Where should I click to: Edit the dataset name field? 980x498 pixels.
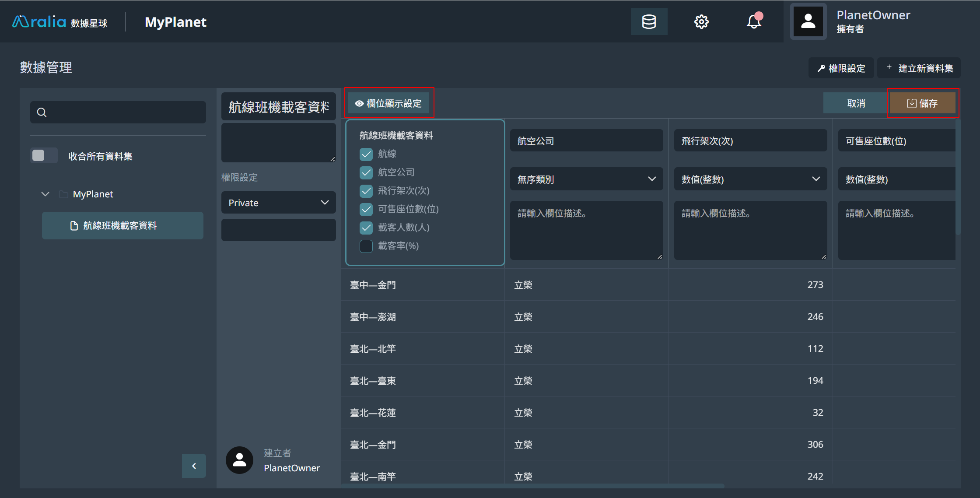point(279,107)
